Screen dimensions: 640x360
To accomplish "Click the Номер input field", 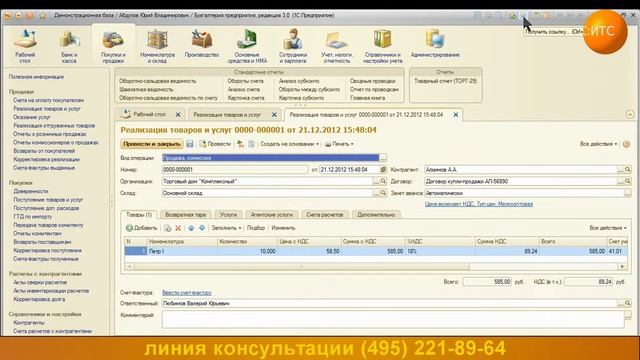I will [235, 169].
